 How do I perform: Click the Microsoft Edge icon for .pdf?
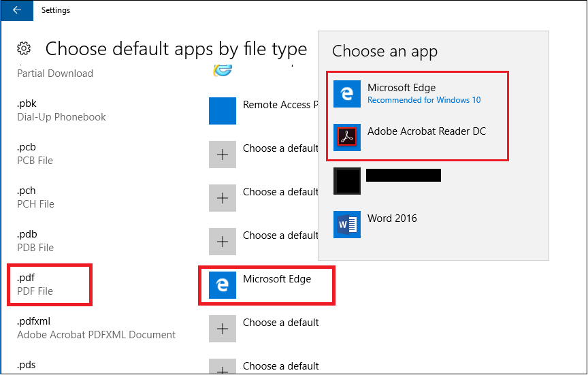click(x=223, y=285)
